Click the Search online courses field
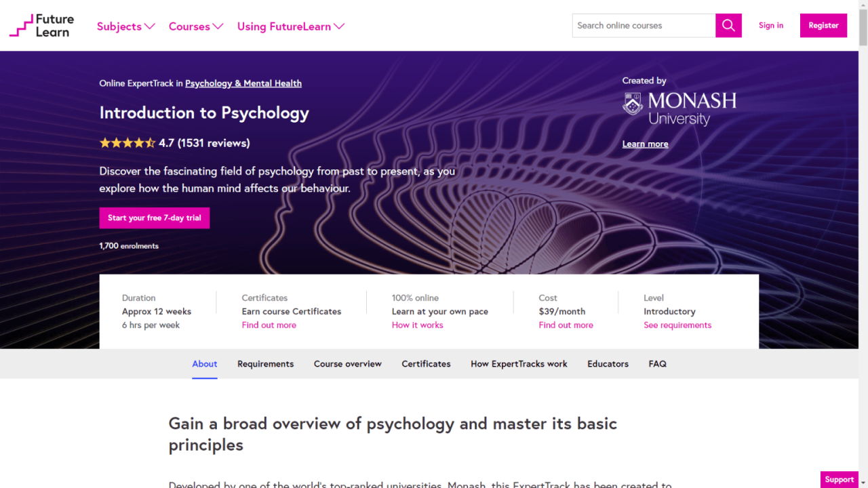Viewport: 868px width, 488px height. click(x=643, y=26)
